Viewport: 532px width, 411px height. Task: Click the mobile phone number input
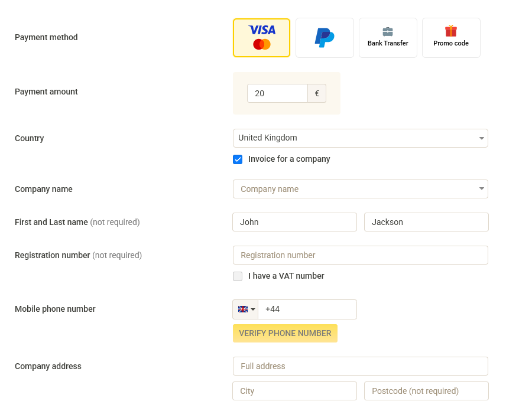pyautogui.click(x=307, y=309)
